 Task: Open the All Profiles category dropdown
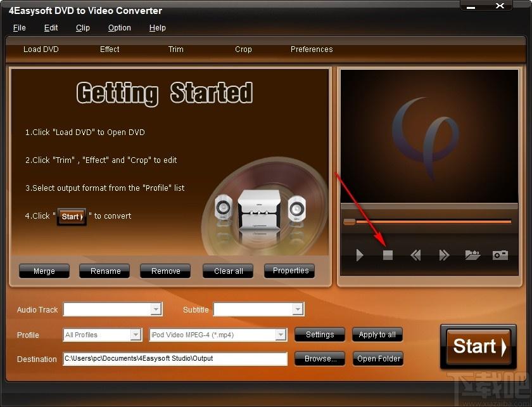[136, 335]
